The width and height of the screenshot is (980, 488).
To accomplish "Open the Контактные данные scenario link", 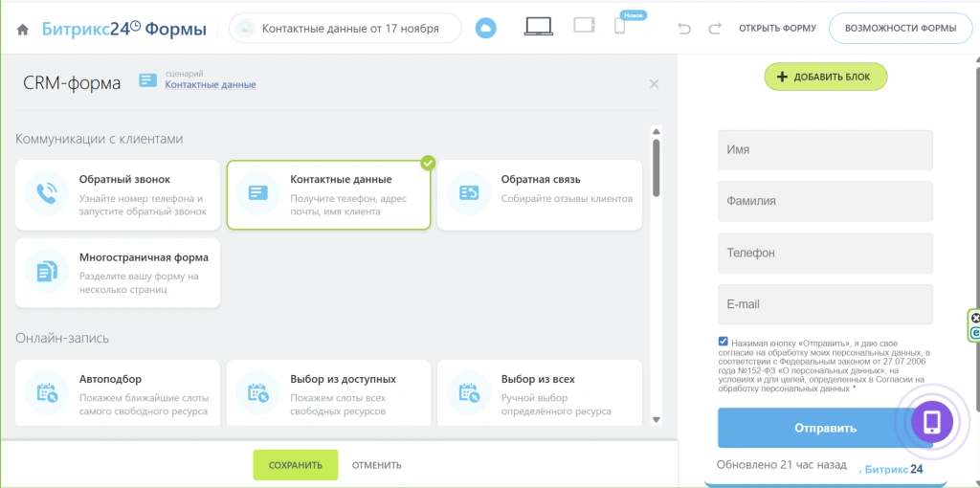I will (x=210, y=85).
